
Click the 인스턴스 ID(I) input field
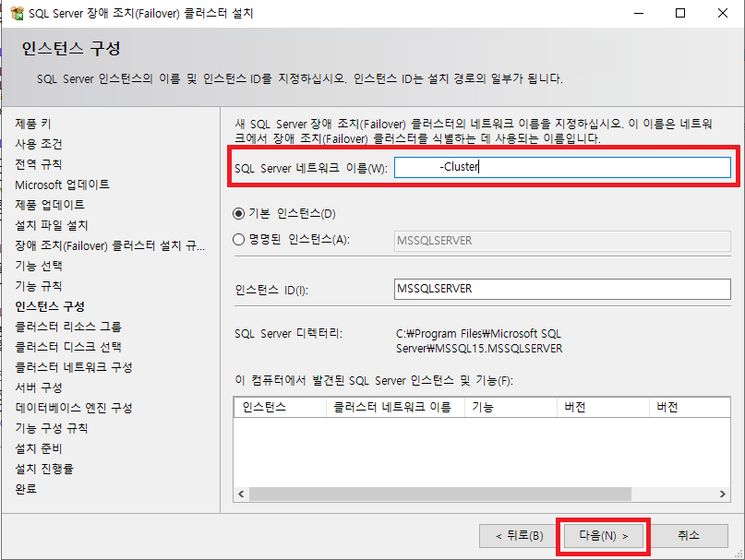[x=562, y=289]
